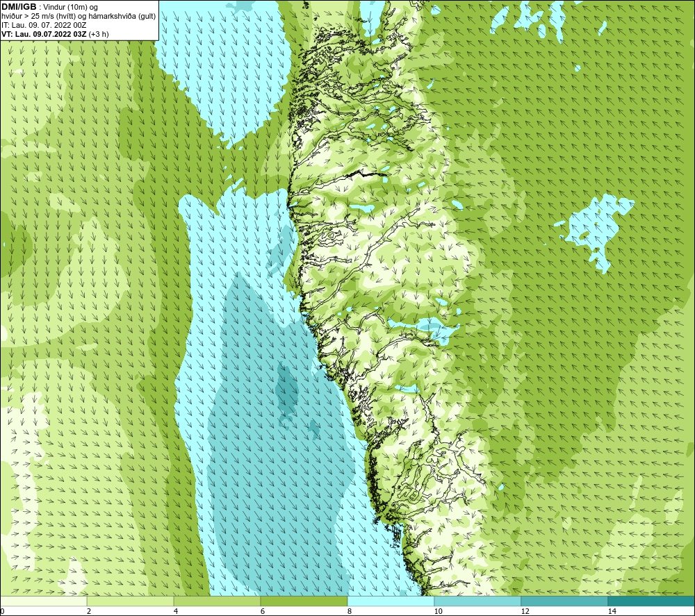The width and height of the screenshot is (695, 616).
Task: Click the legend value '2'
Action: click(x=89, y=611)
